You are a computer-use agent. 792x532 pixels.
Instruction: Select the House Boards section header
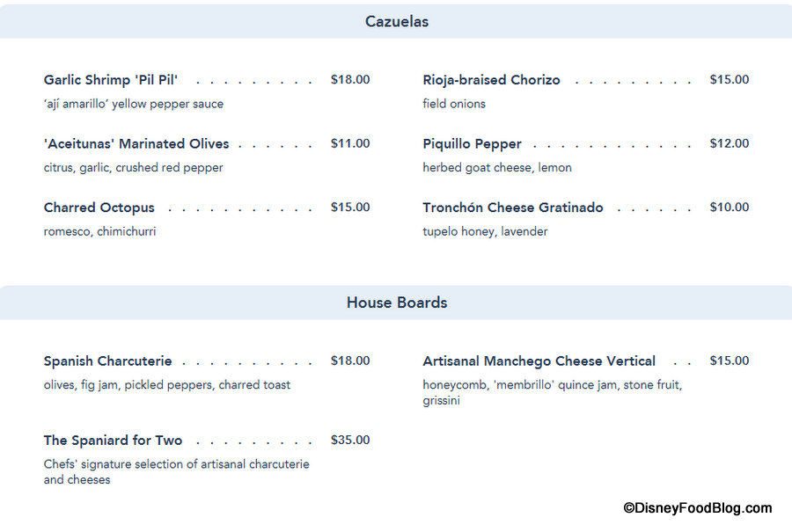(x=397, y=302)
